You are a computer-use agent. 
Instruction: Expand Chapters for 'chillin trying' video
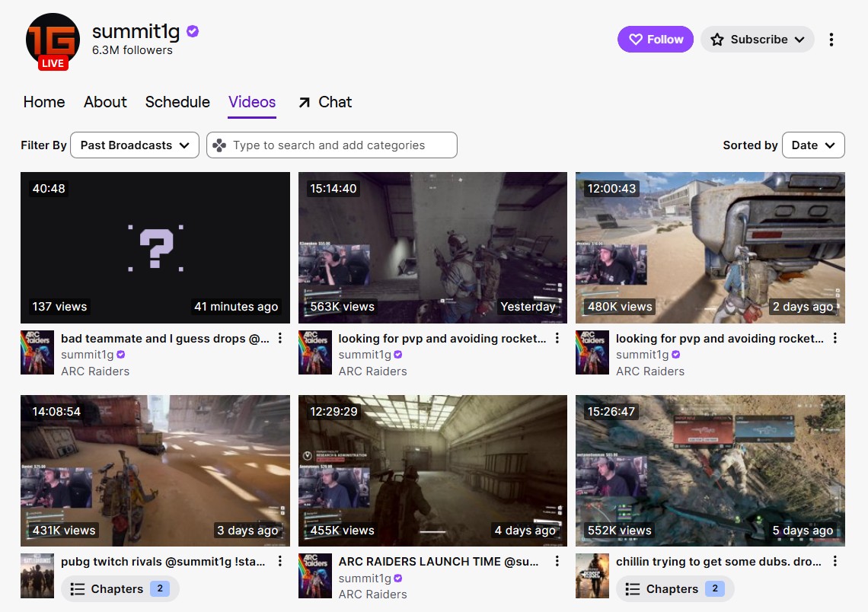pos(675,588)
